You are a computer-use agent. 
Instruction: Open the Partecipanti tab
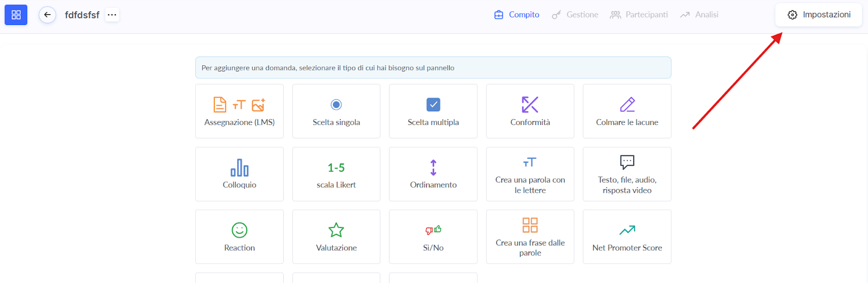(x=639, y=15)
